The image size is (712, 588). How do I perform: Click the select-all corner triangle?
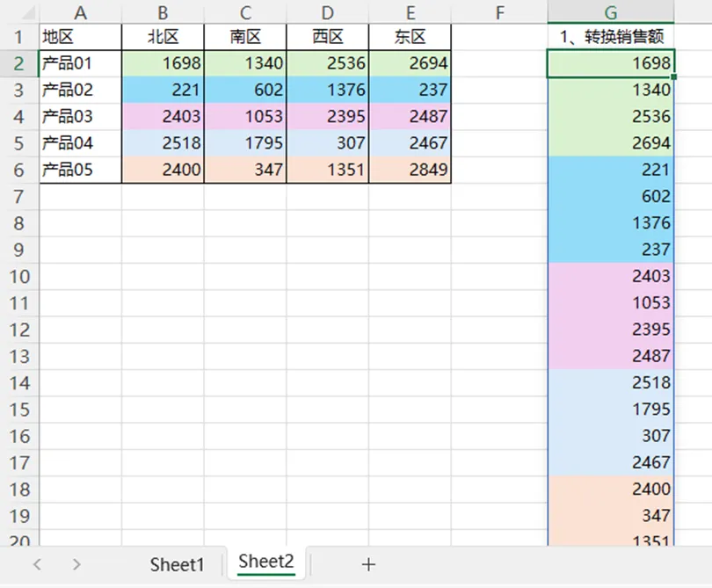(x=28, y=12)
